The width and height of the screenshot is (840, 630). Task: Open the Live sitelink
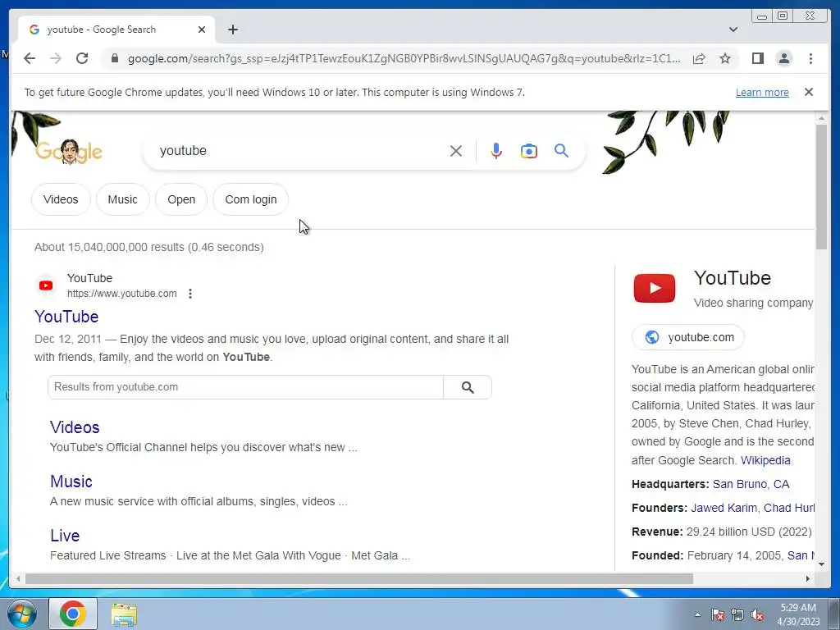click(65, 535)
